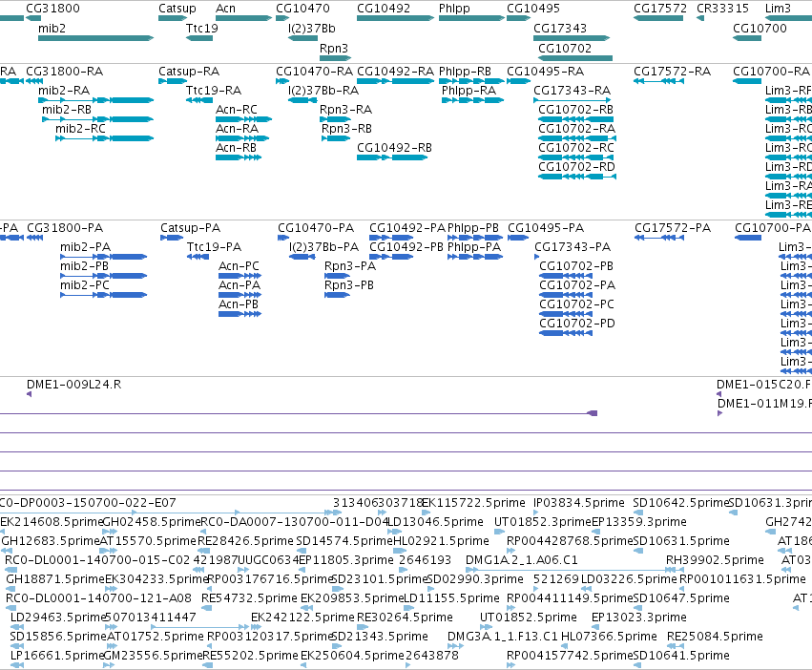Click the CG31800 gene label

tap(52, 9)
